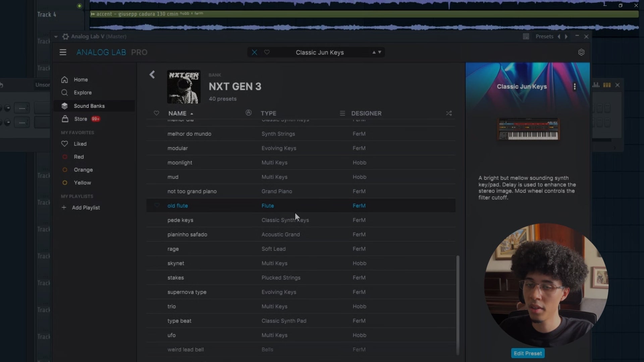
Task: Open three-dot menu on Classic Jun Keys
Action: (x=575, y=87)
